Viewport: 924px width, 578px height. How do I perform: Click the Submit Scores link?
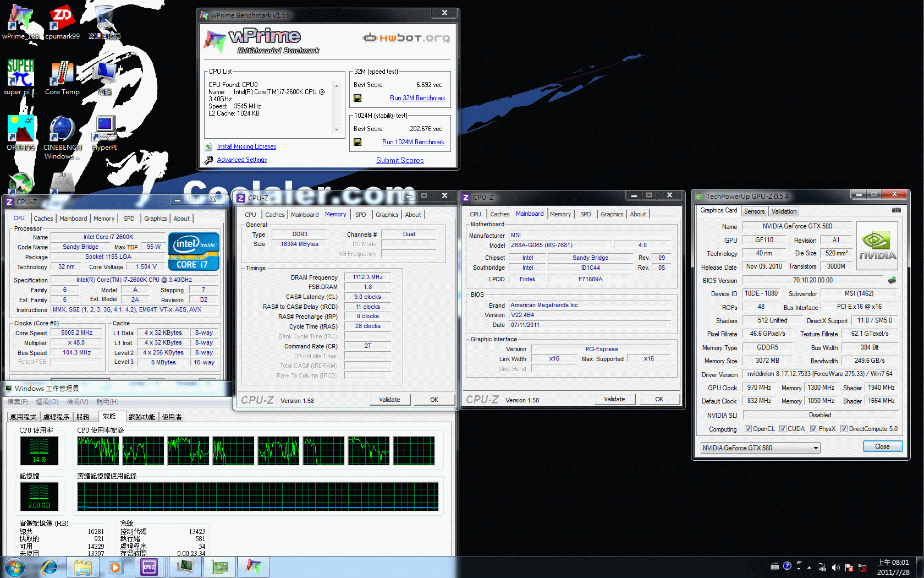pos(400,161)
